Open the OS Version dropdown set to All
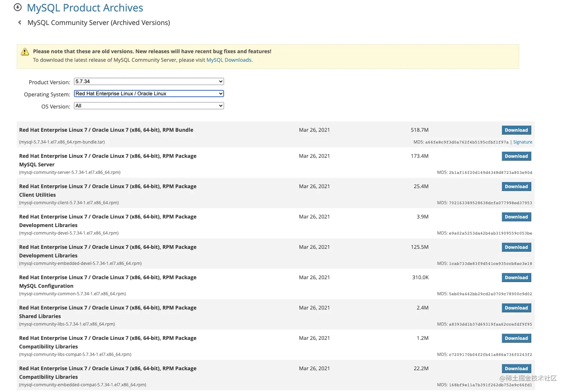The width and height of the screenshot is (567, 392). click(x=149, y=106)
